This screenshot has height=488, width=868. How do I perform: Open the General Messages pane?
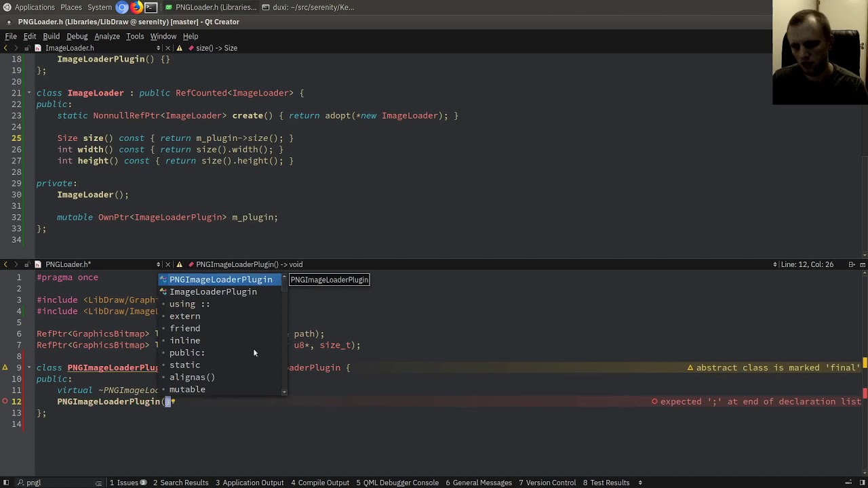coord(479,483)
